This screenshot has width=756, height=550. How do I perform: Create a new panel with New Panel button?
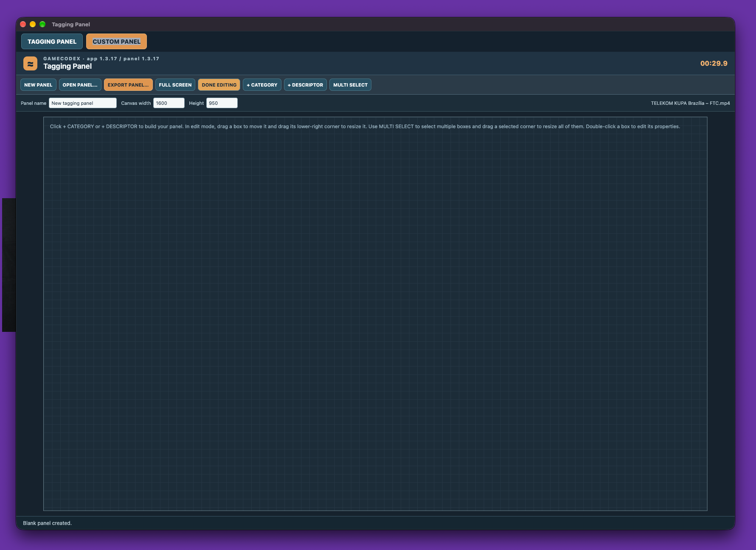coord(38,85)
